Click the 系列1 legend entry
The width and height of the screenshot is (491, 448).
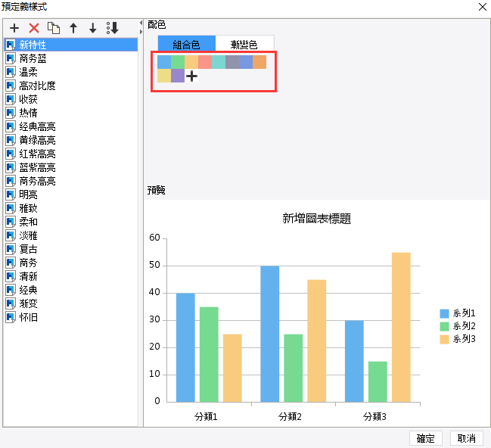(x=458, y=313)
